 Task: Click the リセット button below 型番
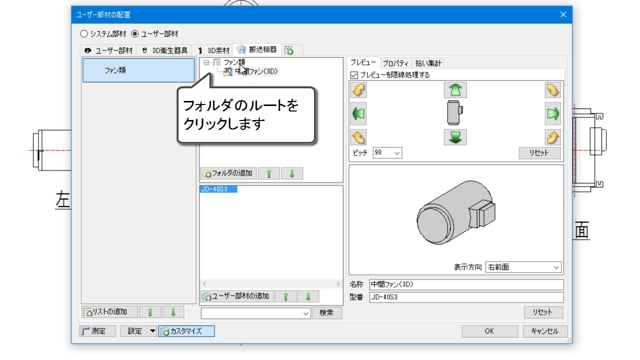coord(543,312)
